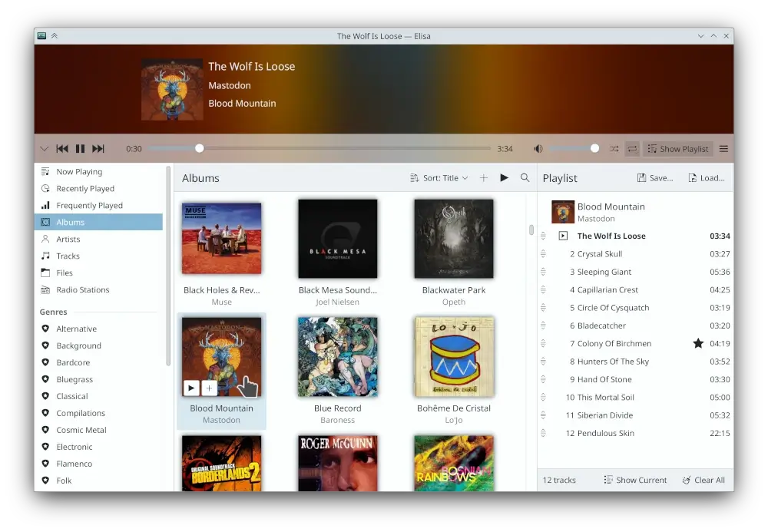Click the Save... playlist button
Image resolution: width=768 pixels, height=532 pixels.
[x=655, y=178]
